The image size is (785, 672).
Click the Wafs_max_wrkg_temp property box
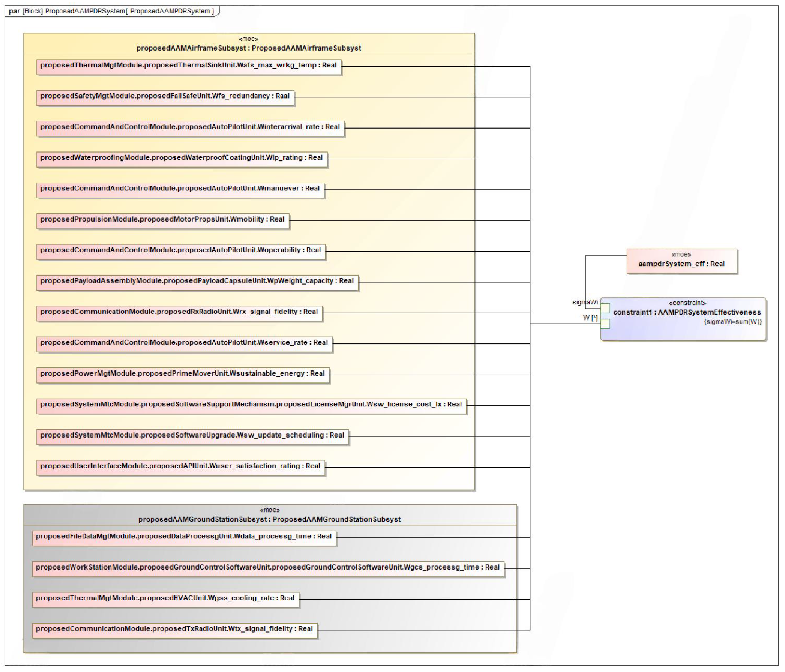[189, 67]
